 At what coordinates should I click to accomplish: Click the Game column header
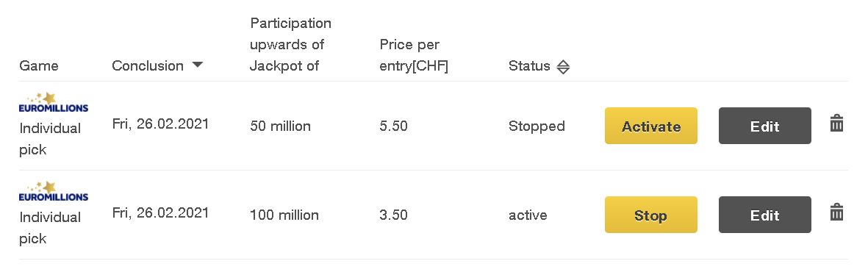39,66
